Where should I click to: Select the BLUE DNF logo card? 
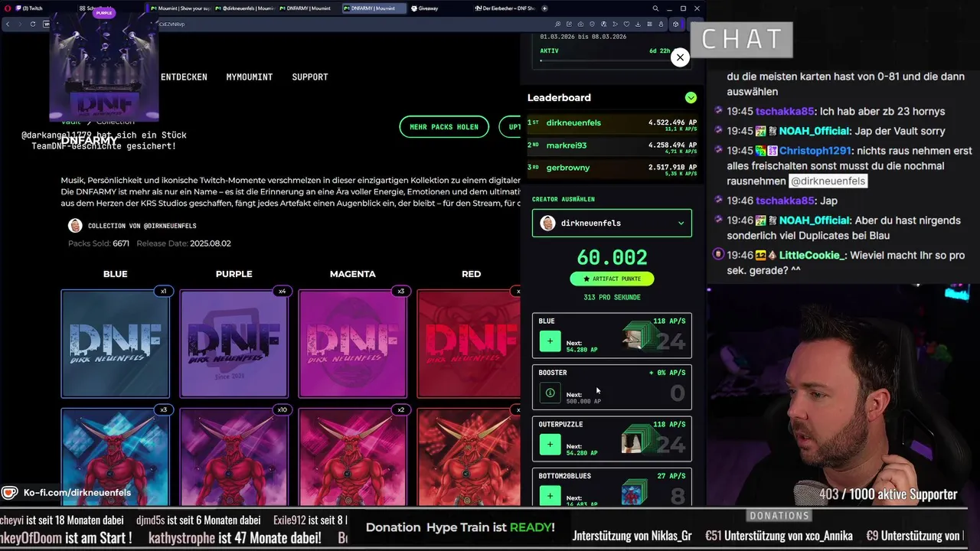click(x=116, y=344)
